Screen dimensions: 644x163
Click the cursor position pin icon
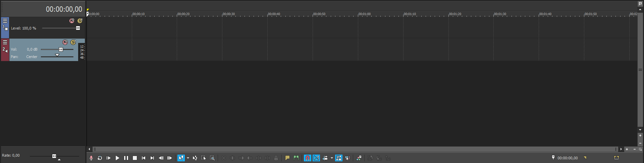coord(553,158)
